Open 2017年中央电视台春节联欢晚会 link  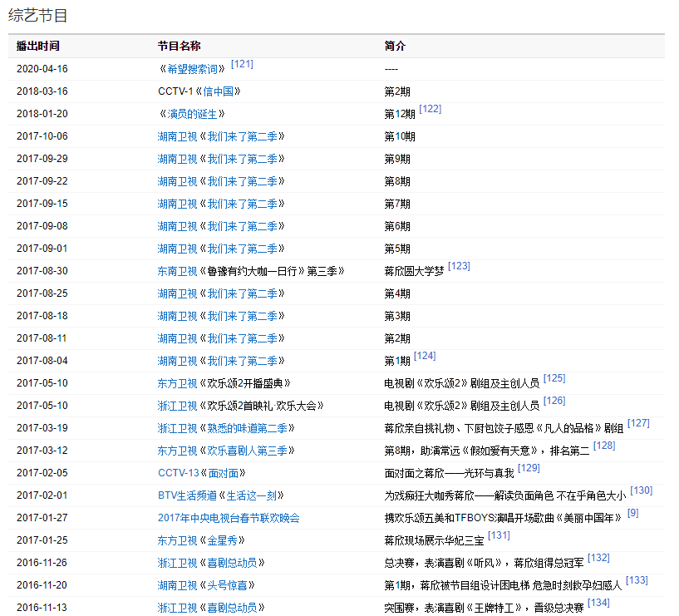229,518
